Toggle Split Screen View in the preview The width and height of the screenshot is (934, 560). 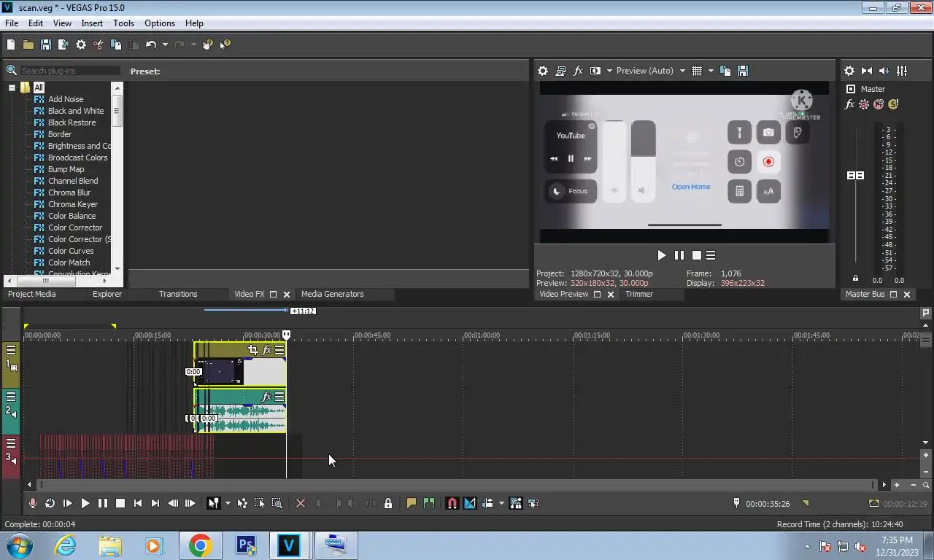coord(595,71)
